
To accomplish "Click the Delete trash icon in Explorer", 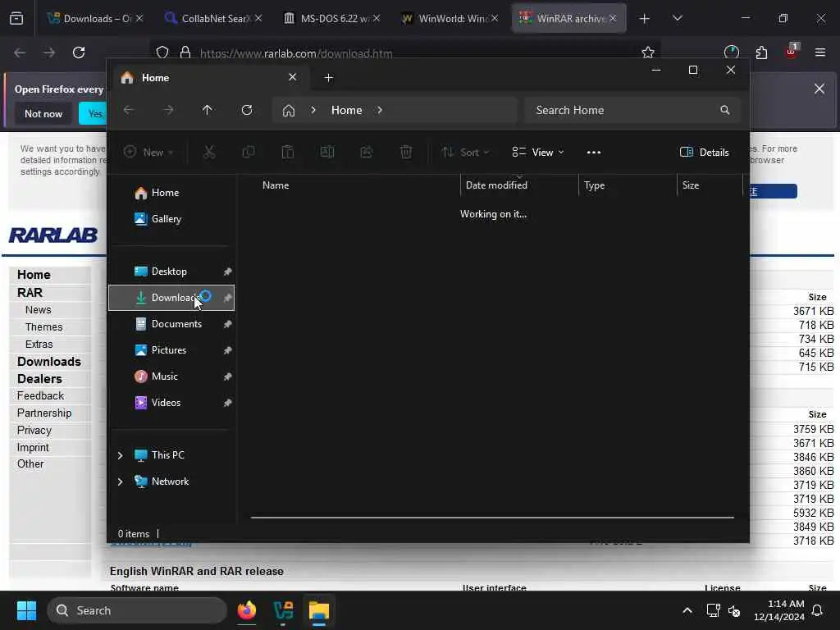I will (406, 152).
